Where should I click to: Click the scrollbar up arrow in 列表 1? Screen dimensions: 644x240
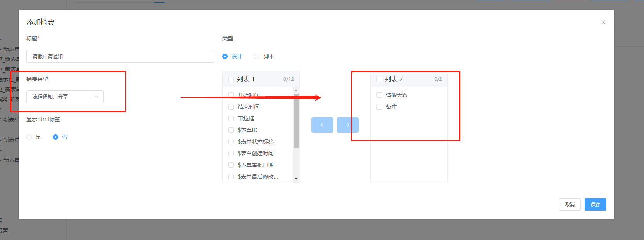click(x=296, y=90)
